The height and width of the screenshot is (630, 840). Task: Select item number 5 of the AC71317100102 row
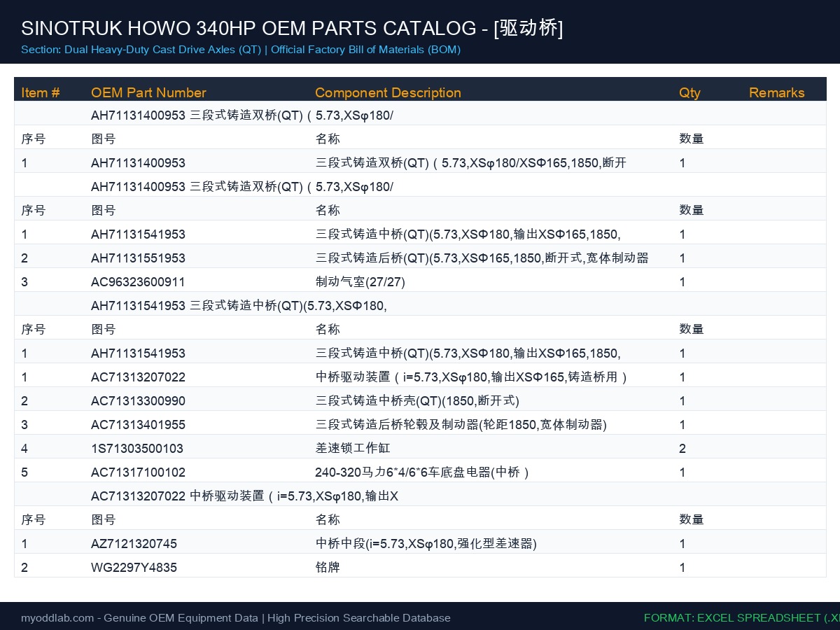(x=24, y=472)
